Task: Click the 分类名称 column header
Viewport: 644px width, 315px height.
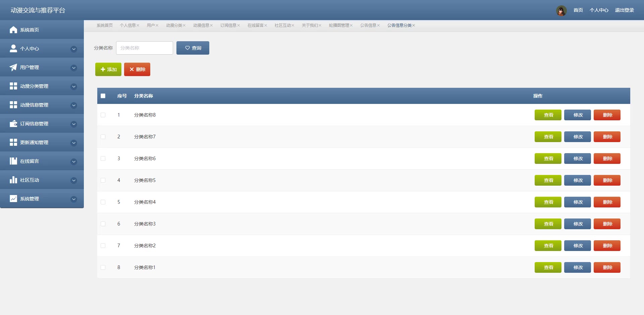Action: click(144, 96)
